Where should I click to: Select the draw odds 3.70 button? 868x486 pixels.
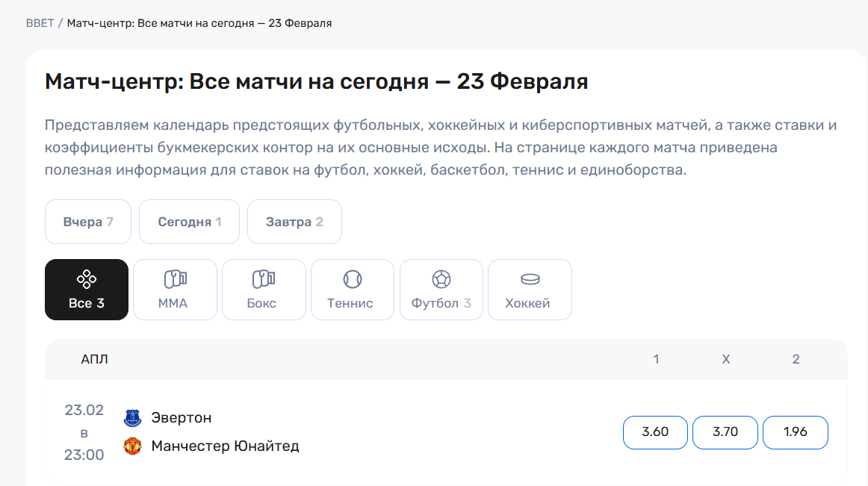pos(725,432)
